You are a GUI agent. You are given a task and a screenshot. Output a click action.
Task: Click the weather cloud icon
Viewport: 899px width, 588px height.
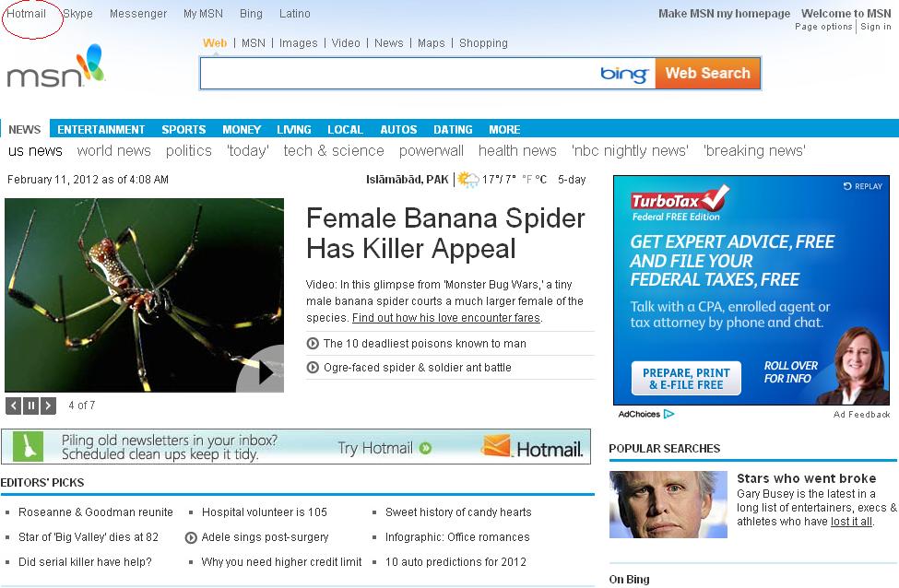pyautogui.click(x=468, y=180)
